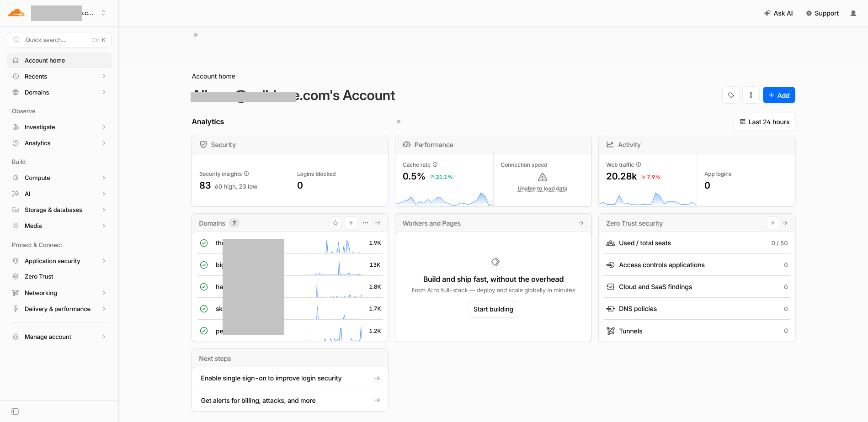Click the Compute diamond icon
The height and width of the screenshot is (422, 868).
click(x=16, y=178)
